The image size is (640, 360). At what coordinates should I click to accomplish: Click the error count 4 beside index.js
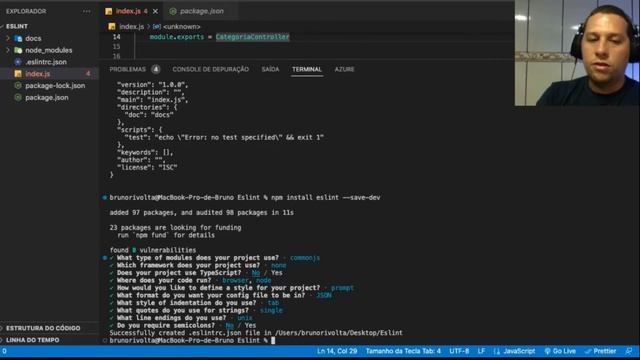pyautogui.click(x=88, y=74)
